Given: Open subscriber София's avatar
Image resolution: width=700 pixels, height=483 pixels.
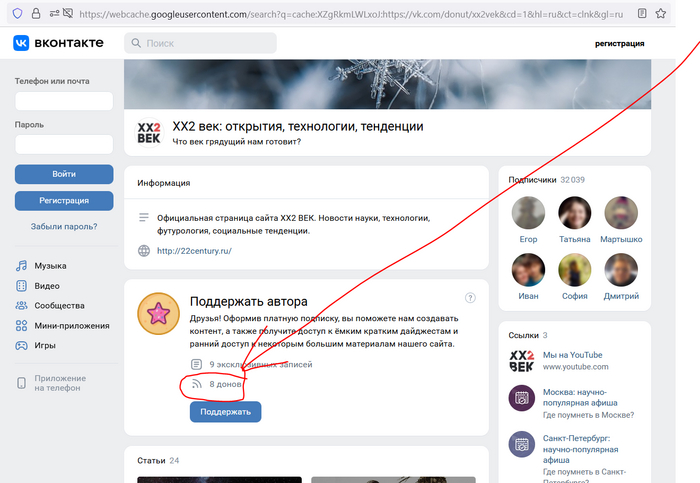Looking at the screenshot, I should [x=575, y=270].
